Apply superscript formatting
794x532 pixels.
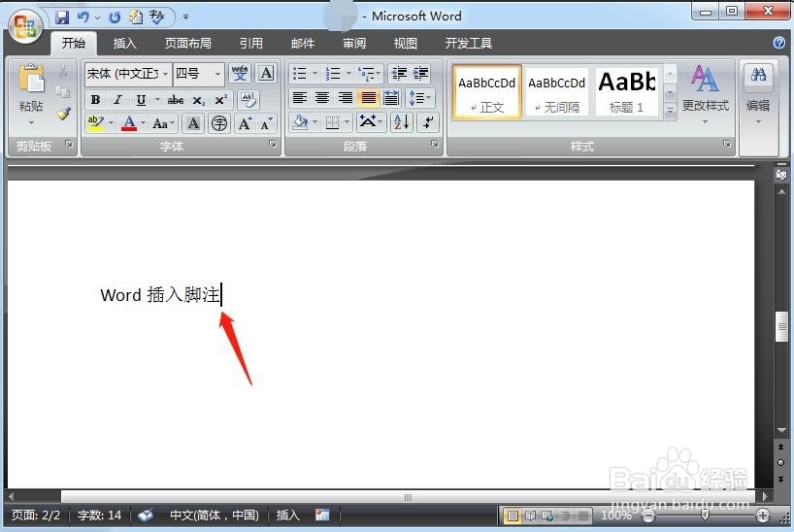point(220,100)
